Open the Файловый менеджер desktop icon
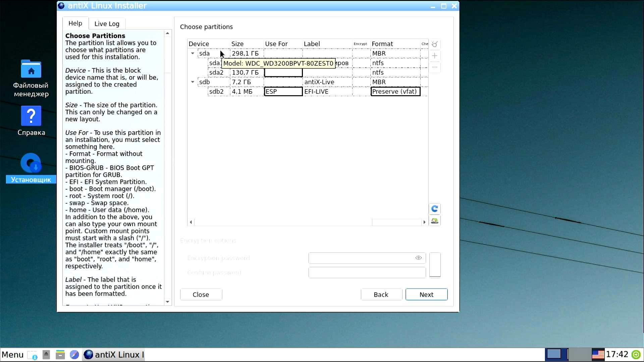Viewport: 644px width, 362px height. (x=31, y=79)
